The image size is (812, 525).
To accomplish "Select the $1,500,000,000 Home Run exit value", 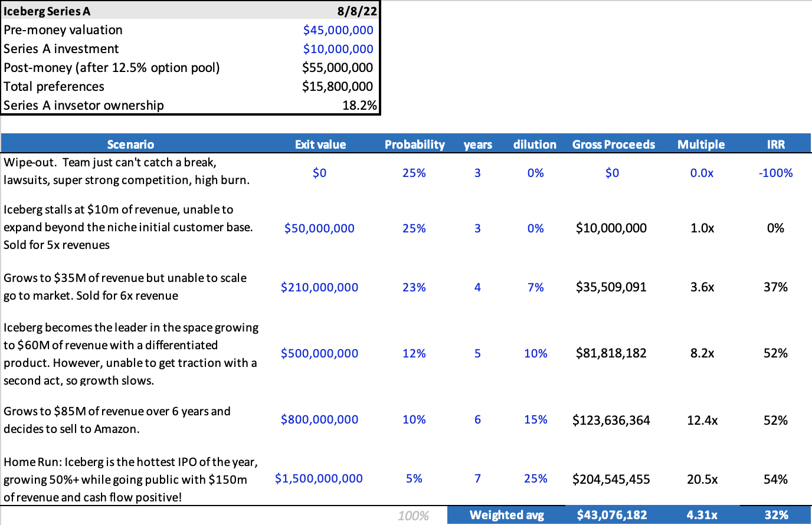I will coord(319,478).
